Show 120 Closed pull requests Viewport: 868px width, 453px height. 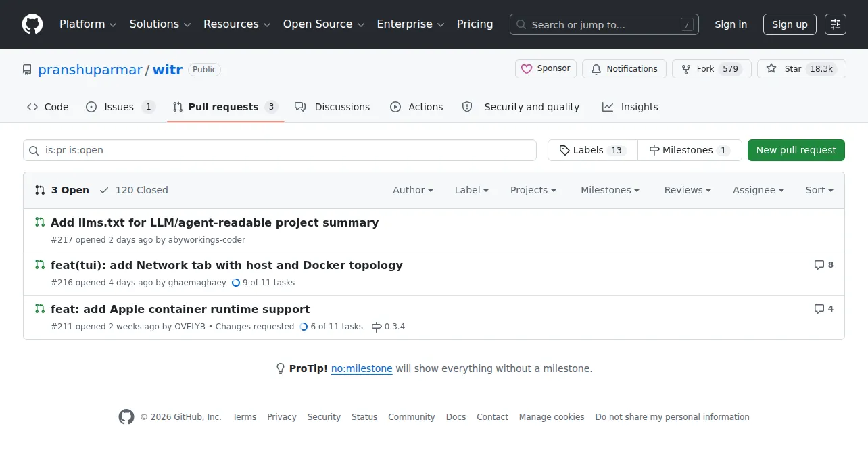click(x=134, y=190)
